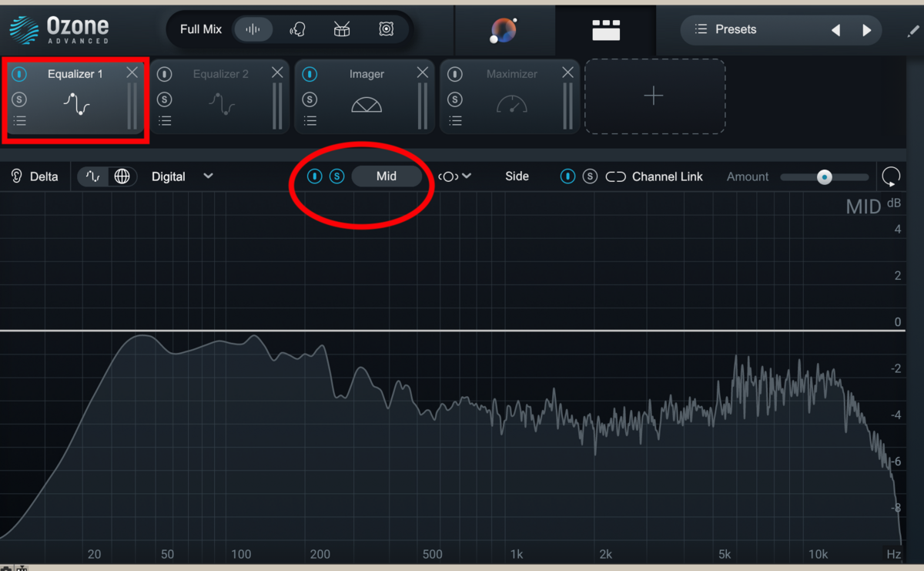
Task: Remove the Equalizer 2 module
Action: (277, 72)
